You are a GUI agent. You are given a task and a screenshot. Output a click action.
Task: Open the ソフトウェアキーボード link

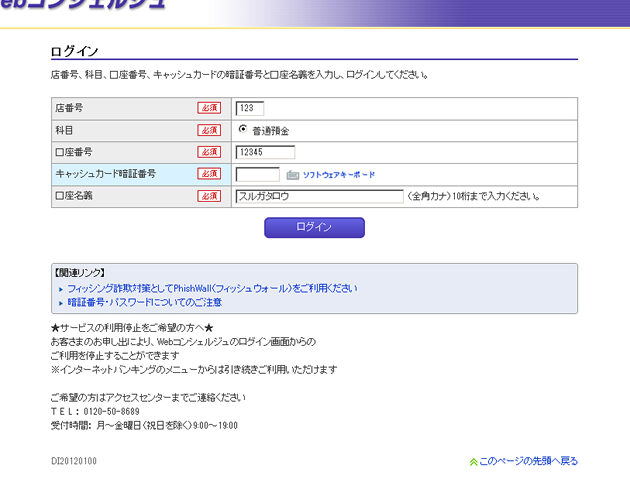click(339, 175)
